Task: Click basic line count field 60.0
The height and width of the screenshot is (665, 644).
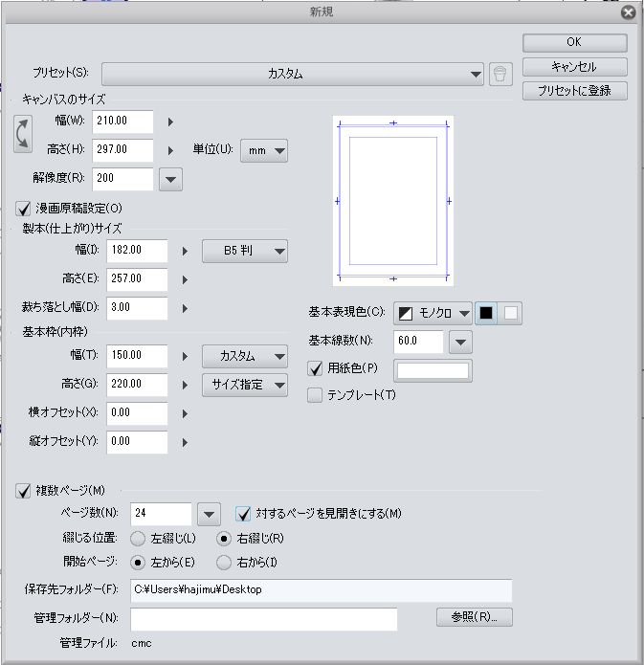Action: [419, 343]
